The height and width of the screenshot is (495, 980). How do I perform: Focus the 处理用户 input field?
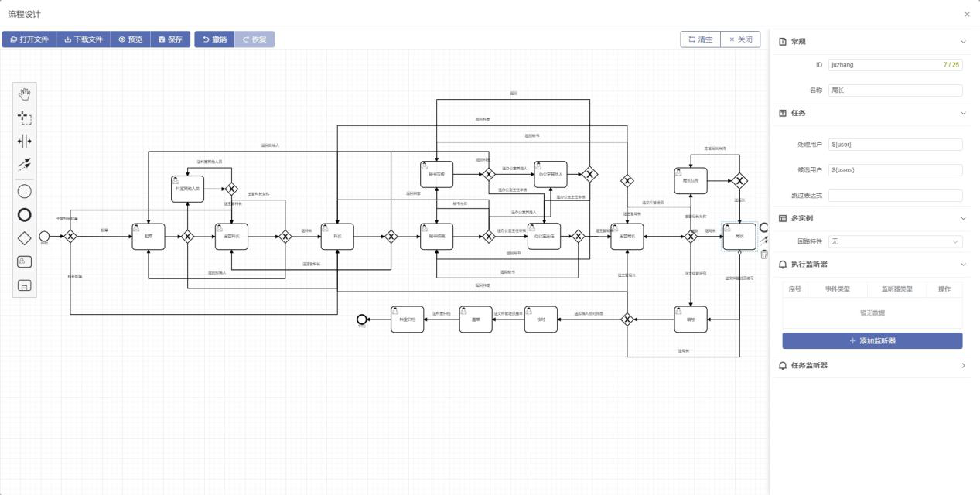coord(896,145)
